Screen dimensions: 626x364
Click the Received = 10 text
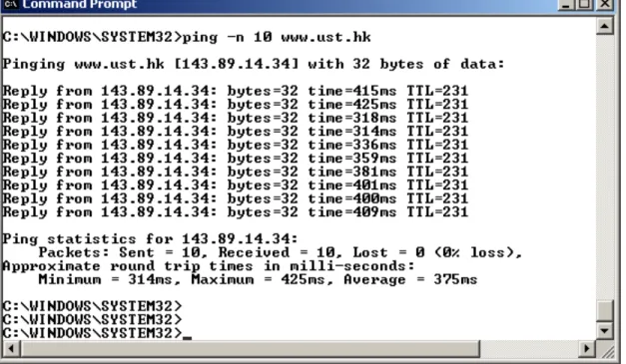point(279,252)
